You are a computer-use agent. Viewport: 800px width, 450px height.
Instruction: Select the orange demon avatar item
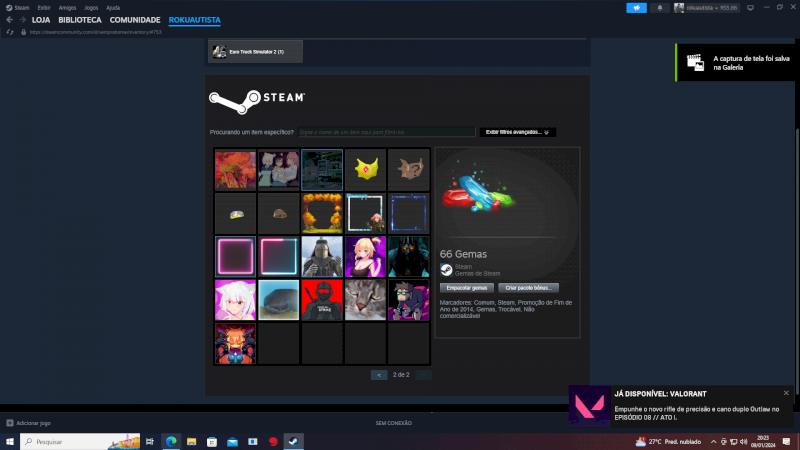(235, 343)
